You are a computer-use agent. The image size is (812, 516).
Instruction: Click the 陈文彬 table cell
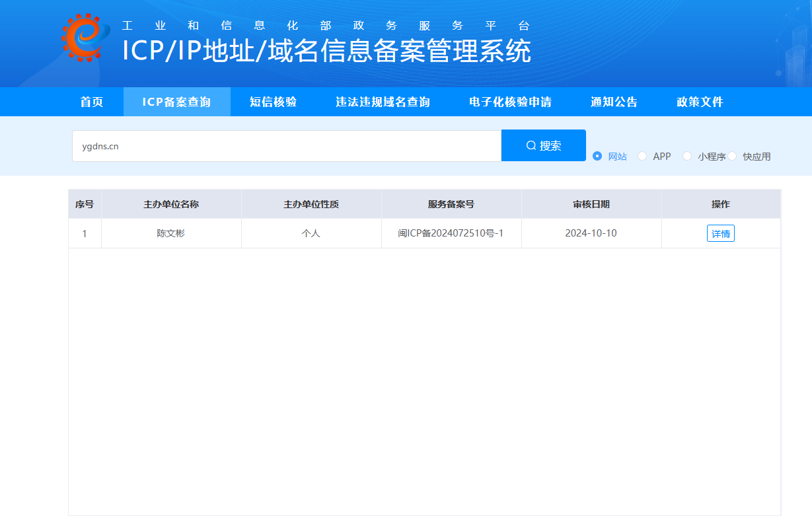click(171, 233)
